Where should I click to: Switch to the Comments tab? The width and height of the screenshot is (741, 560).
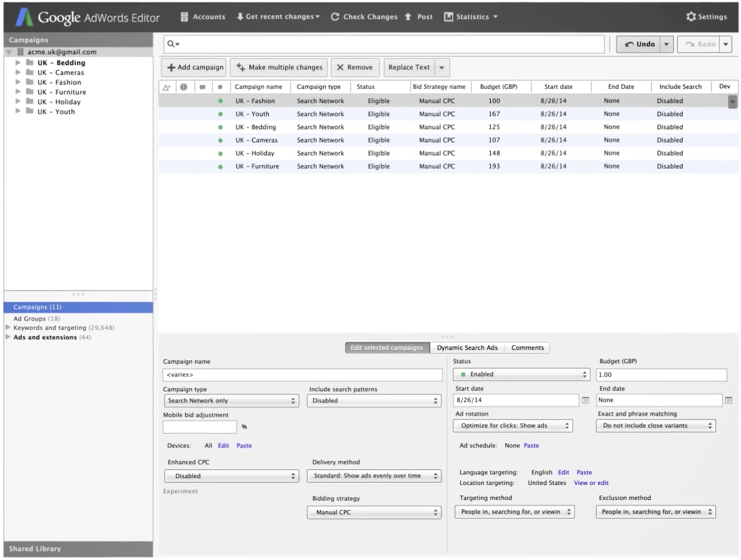527,348
